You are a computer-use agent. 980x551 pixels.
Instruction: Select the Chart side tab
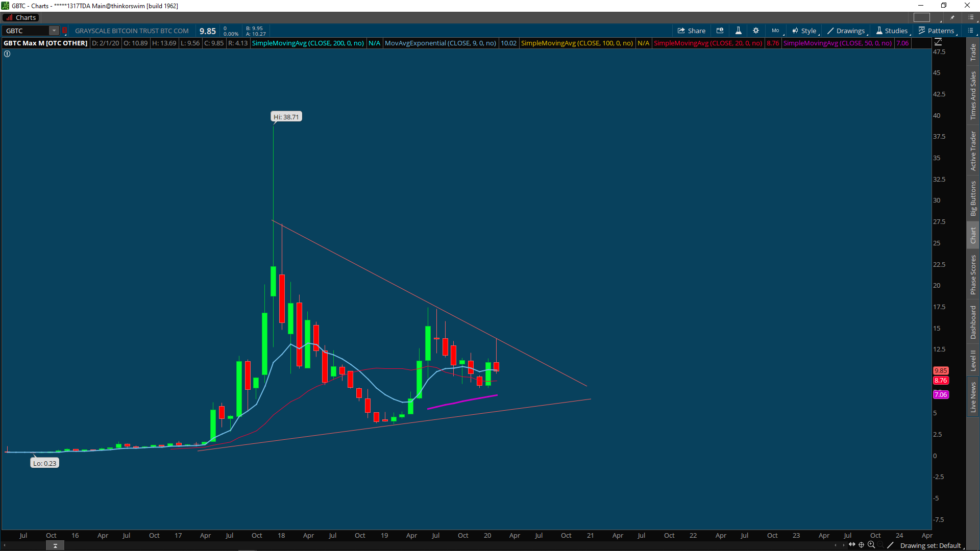[x=973, y=235]
